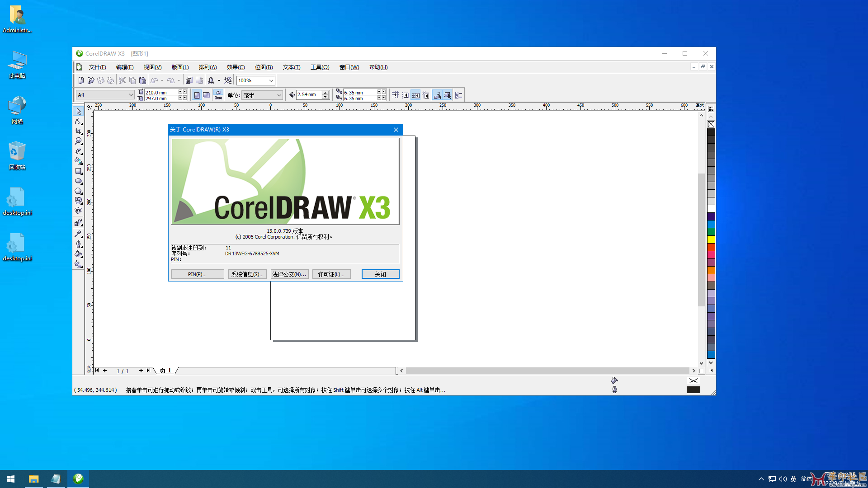Select the Interactive Fill tool

coord(78,264)
